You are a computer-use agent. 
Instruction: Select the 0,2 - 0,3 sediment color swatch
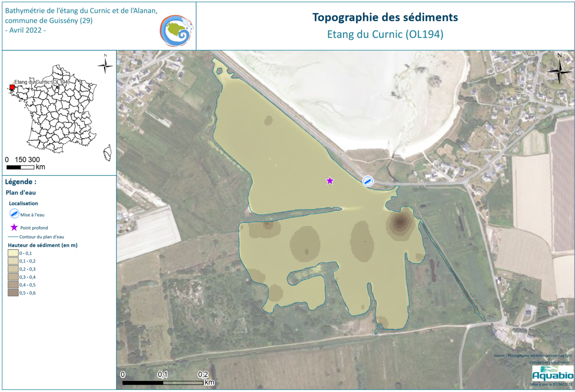tap(13, 269)
